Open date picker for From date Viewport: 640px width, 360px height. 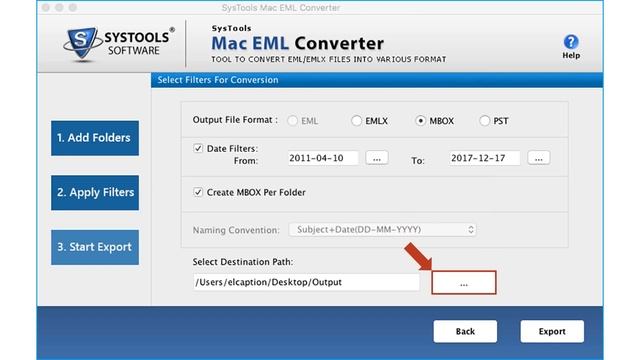pos(377,158)
